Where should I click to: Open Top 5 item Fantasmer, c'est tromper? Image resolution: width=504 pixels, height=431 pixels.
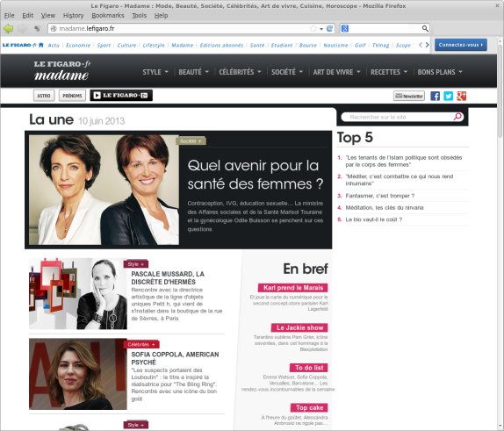point(380,196)
